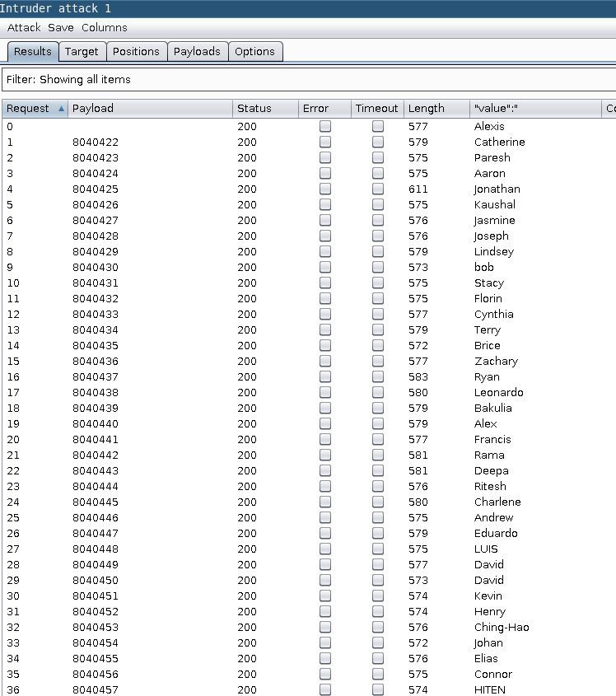Viewport: 616px width, 696px height.
Task: Sort by the Length column header
Action: pos(436,108)
